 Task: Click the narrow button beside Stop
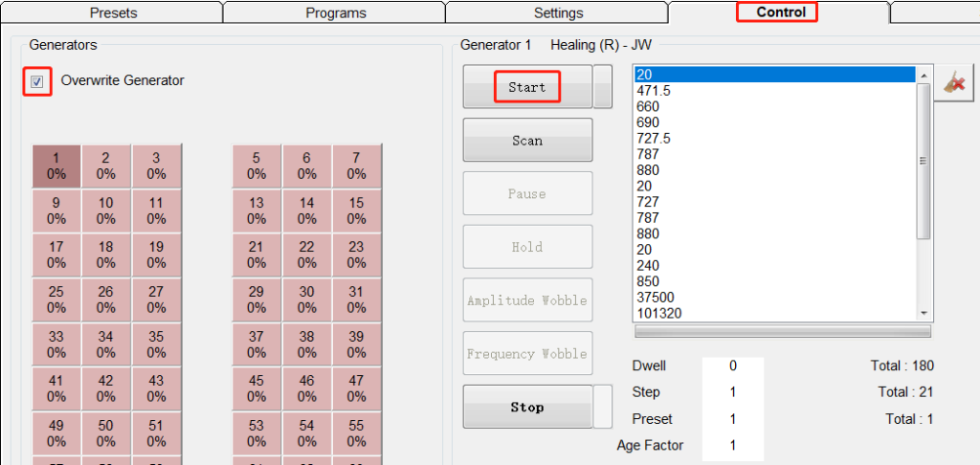click(x=602, y=407)
